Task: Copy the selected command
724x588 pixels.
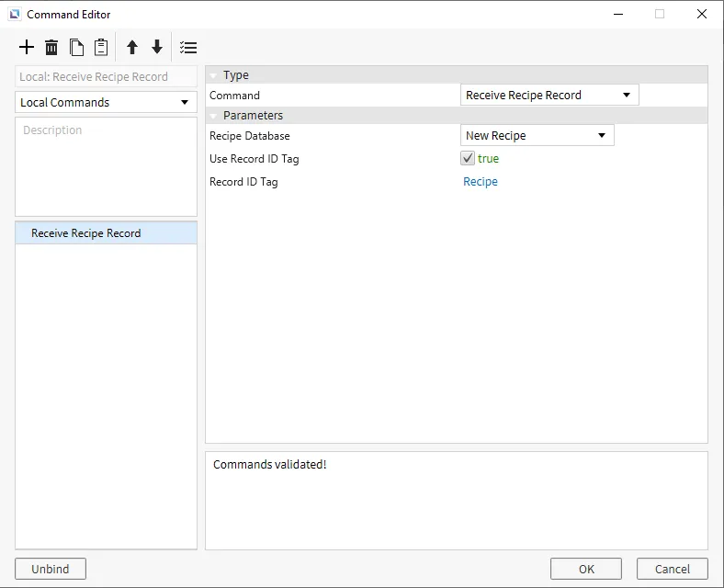Action: 77,48
